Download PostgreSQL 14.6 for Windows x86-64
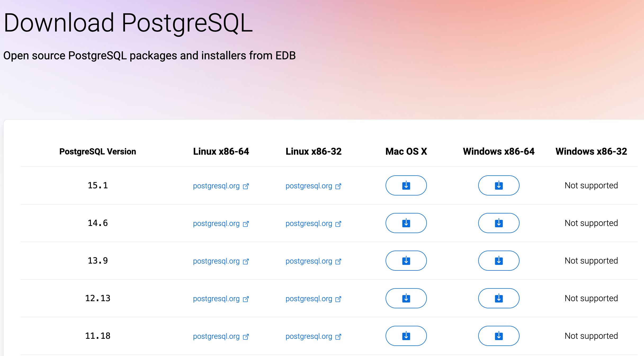The width and height of the screenshot is (644, 356). tap(499, 223)
